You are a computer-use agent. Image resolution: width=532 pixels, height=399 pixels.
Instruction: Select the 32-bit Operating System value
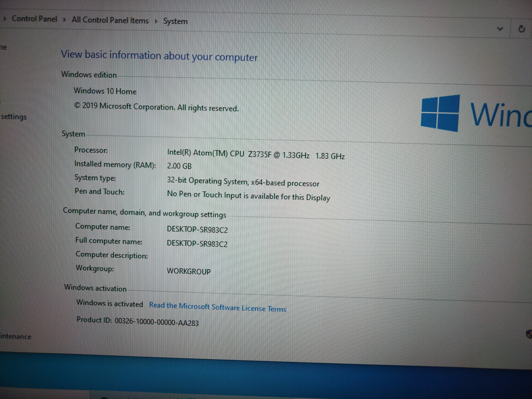(x=243, y=182)
